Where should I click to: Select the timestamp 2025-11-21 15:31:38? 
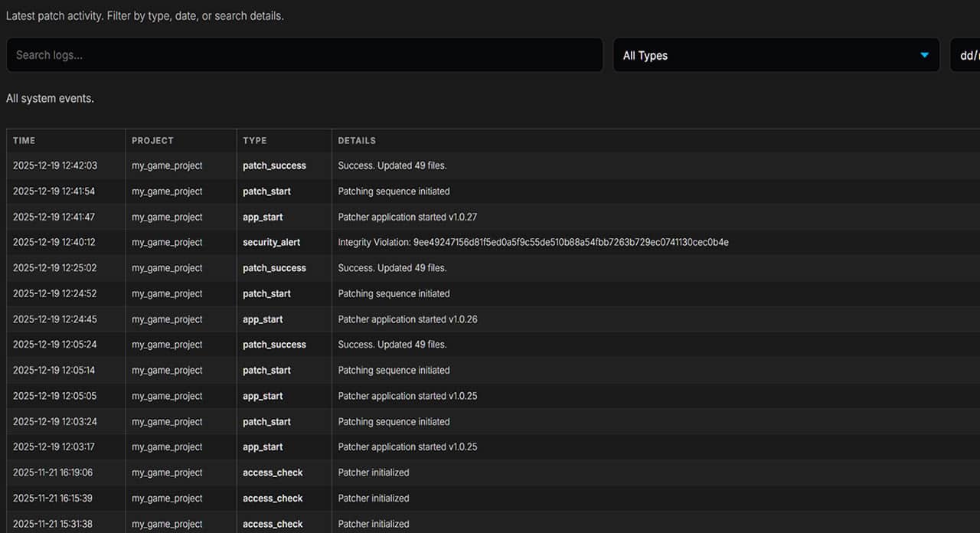coord(53,524)
